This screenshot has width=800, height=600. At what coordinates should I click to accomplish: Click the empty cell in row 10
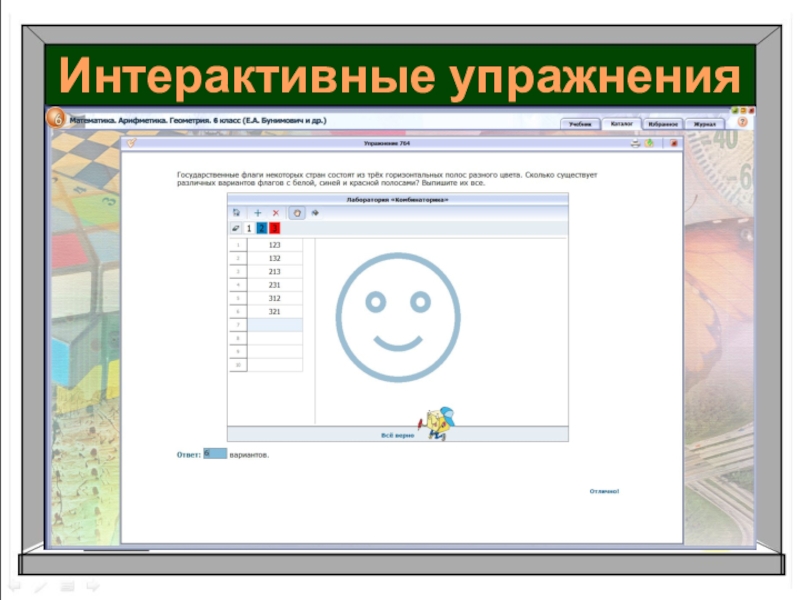click(x=274, y=364)
